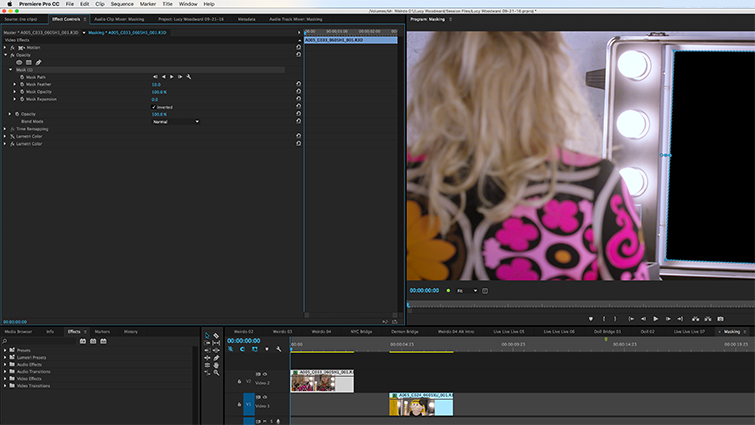Export frame with the camera button
The width and height of the screenshot is (755, 425).
[x=720, y=319]
